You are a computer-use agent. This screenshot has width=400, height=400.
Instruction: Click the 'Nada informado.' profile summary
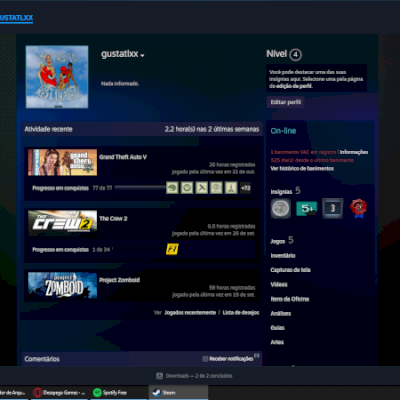[120, 83]
